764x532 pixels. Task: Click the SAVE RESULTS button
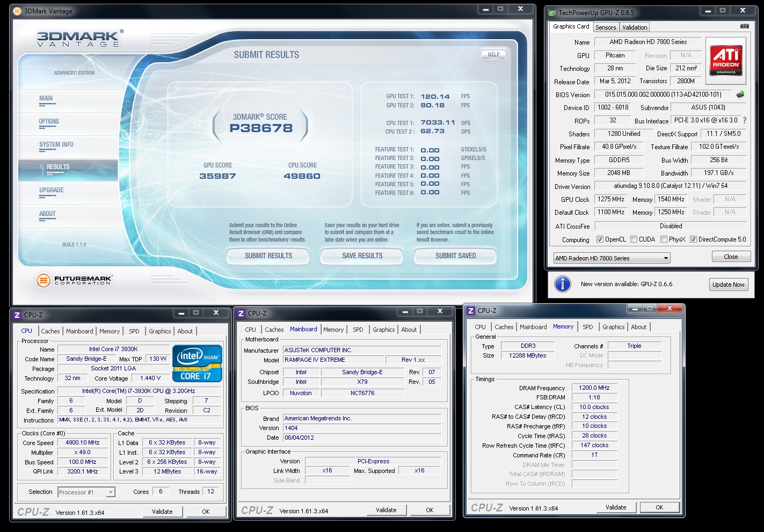[x=362, y=256]
